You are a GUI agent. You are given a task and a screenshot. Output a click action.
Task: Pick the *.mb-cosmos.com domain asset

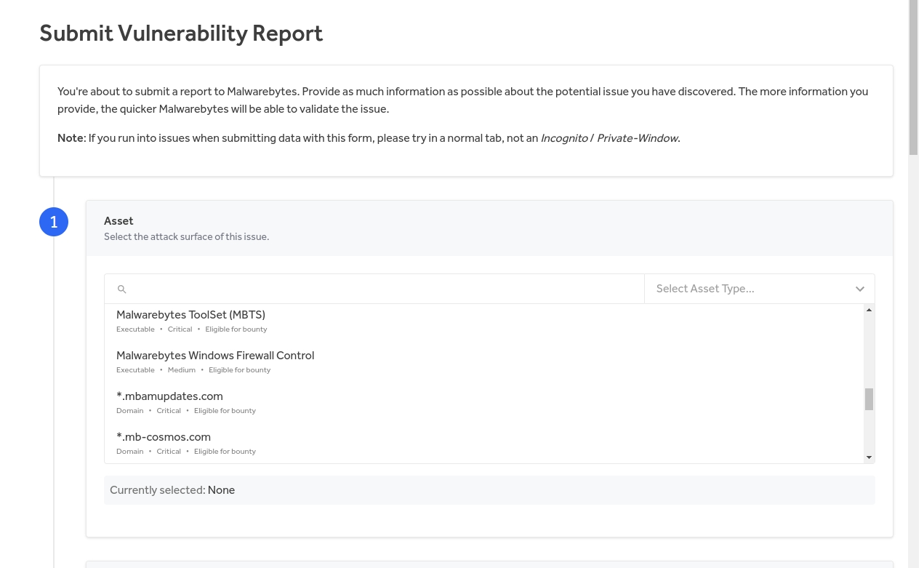(x=485, y=443)
